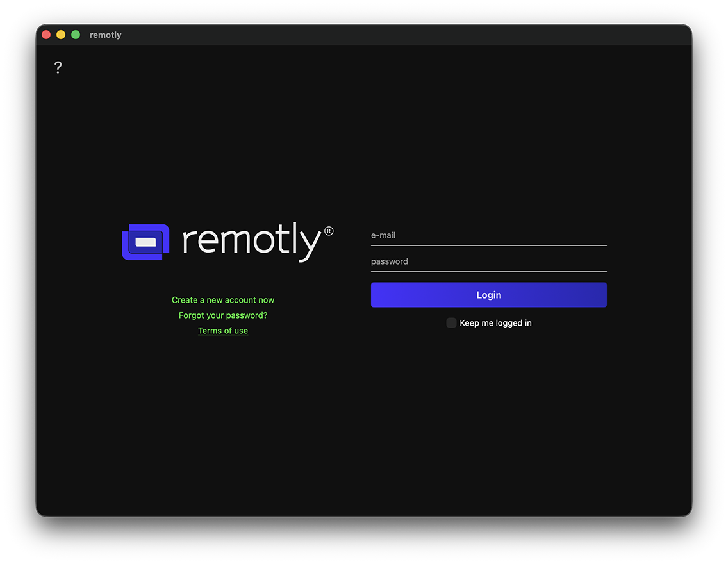Close the remotly window with red button
728x564 pixels.
46,35
